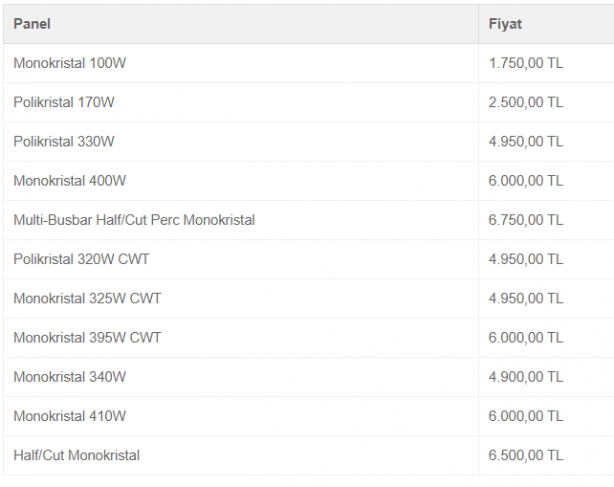Click the 6.500,00 TL price cell
614x487 pixels.
pyautogui.click(x=526, y=455)
